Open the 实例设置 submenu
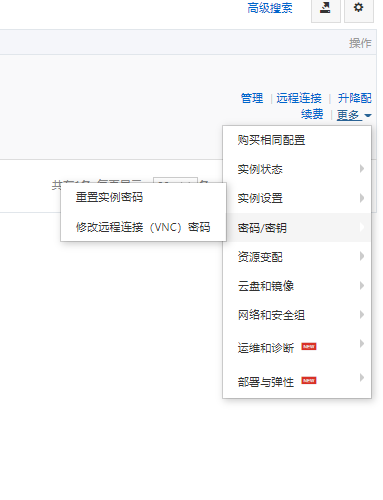Screen dimensions: 383x500 (x=297, y=198)
